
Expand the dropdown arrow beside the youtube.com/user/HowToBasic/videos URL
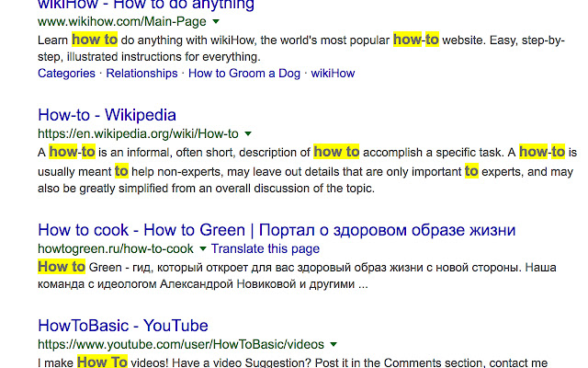point(334,344)
